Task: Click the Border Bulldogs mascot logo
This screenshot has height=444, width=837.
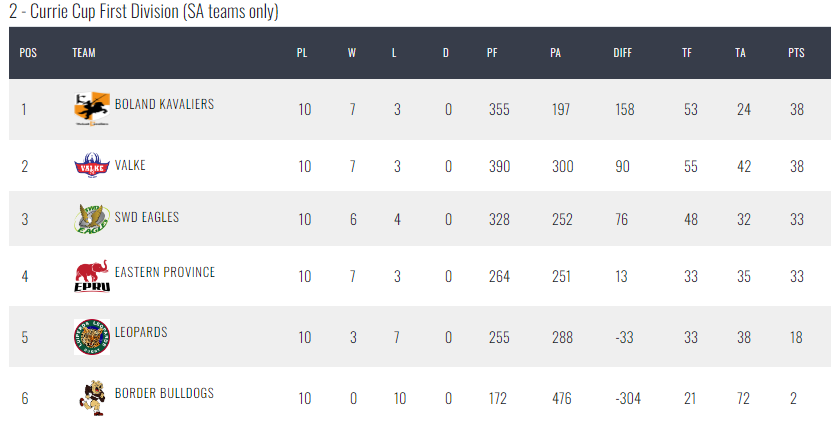Action: coord(92,398)
